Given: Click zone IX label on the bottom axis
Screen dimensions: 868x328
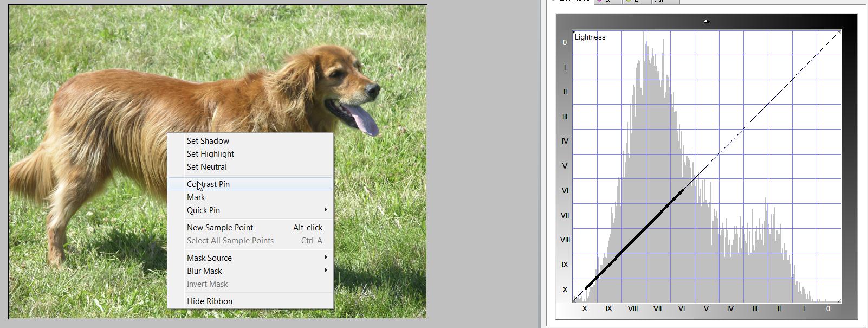Looking at the screenshot, I should click(608, 308).
